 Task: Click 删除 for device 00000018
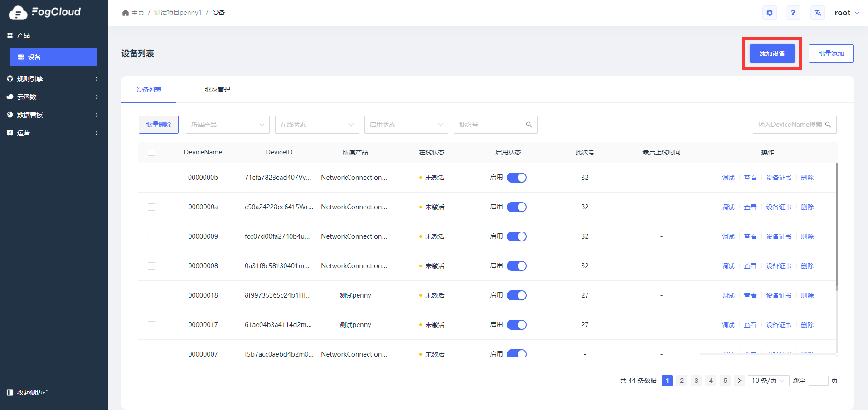pyautogui.click(x=807, y=295)
